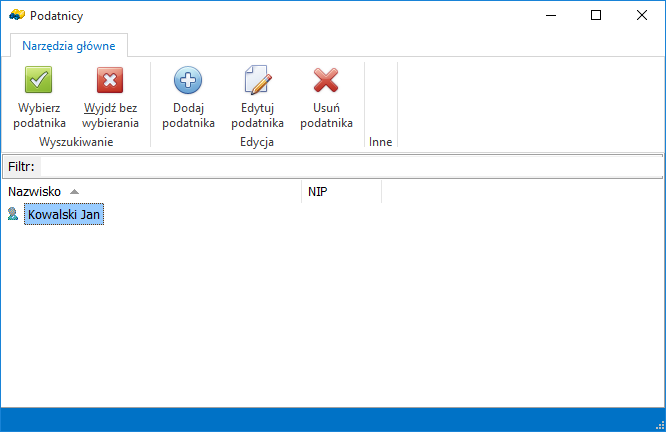The height and width of the screenshot is (432, 666).
Task: Maximize the Podatnicy window
Action: (596, 15)
